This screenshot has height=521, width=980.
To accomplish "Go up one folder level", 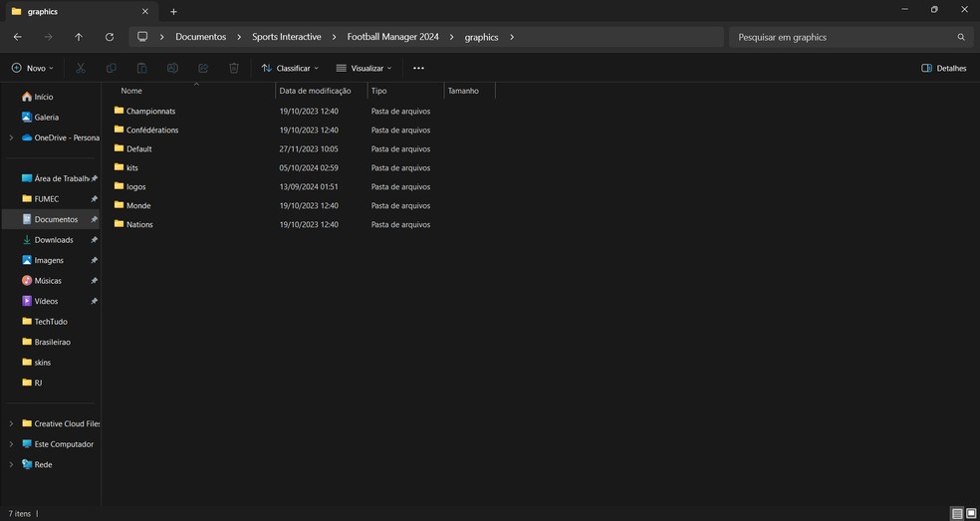I will point(79,37).
